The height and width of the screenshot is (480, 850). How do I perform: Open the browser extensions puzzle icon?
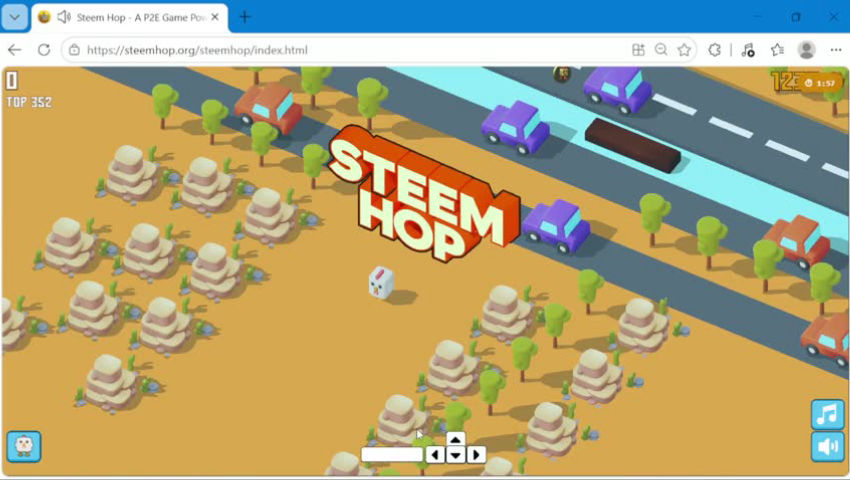pos(714,50)
